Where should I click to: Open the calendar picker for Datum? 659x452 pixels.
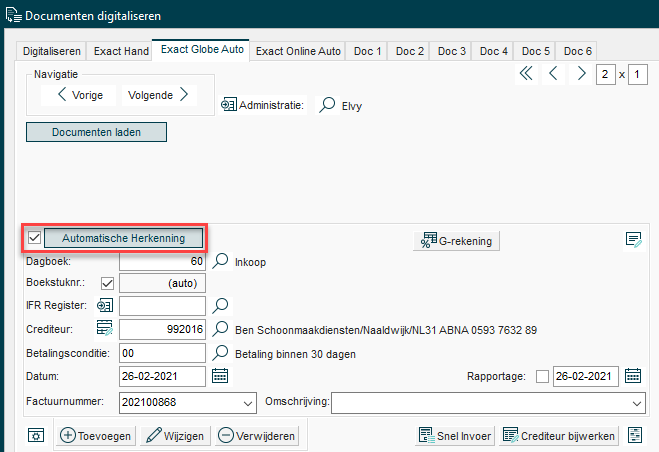click(x=221, y=376)
